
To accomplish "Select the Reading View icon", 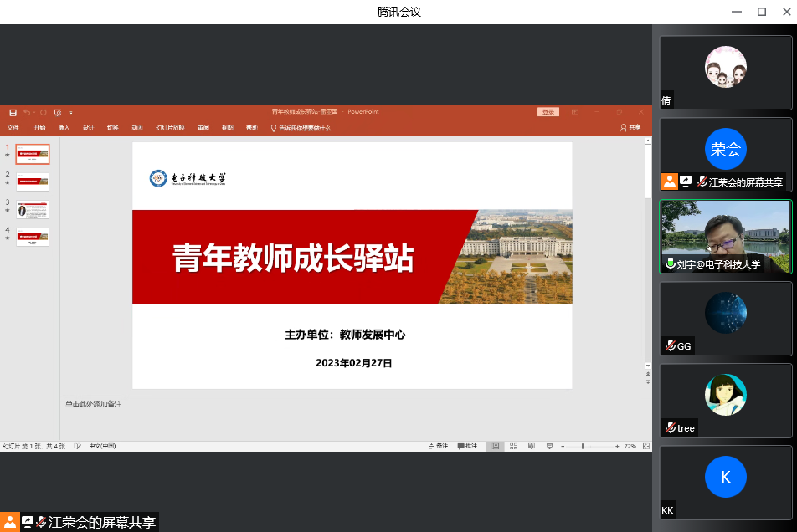I will pos(532,445).
